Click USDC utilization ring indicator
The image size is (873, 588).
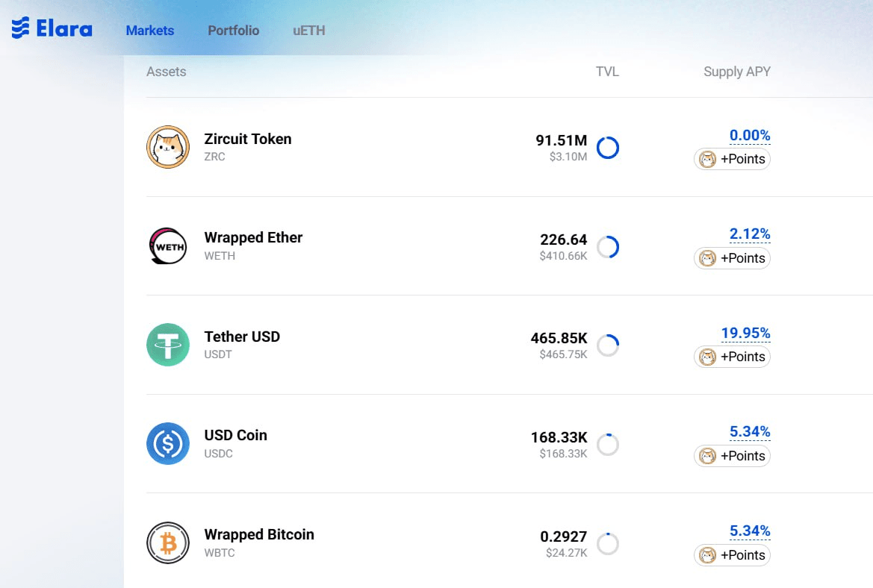click(608, 445)
